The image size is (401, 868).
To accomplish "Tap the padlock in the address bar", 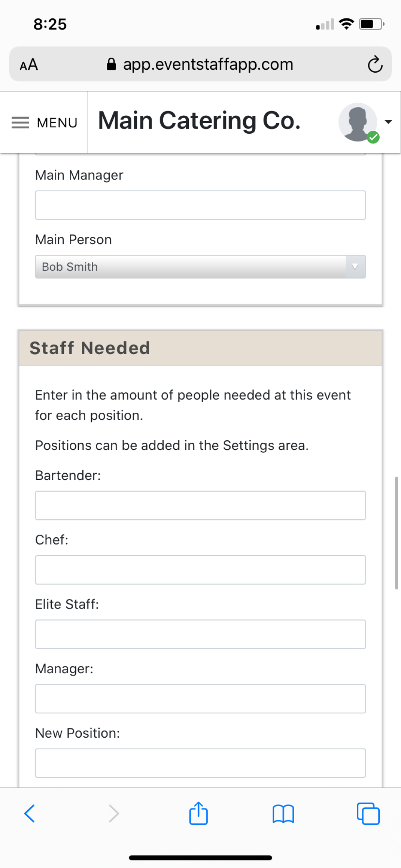I will click(111, 63).
